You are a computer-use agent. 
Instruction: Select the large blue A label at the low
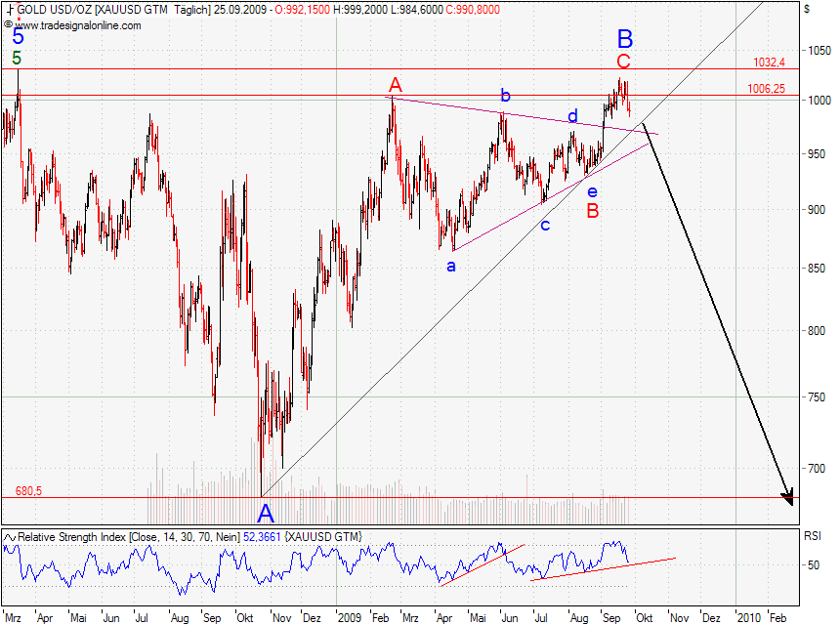click(x=266, y=514)
